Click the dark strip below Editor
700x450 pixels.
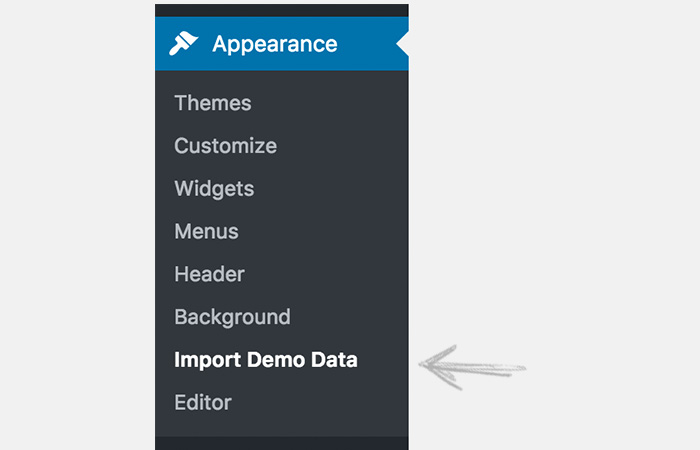282,443
